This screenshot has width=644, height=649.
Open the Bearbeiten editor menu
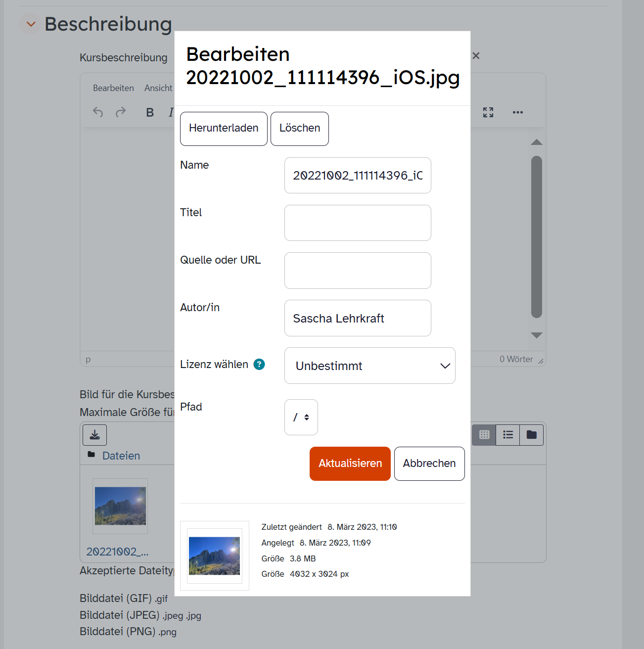tap(113, 88)
